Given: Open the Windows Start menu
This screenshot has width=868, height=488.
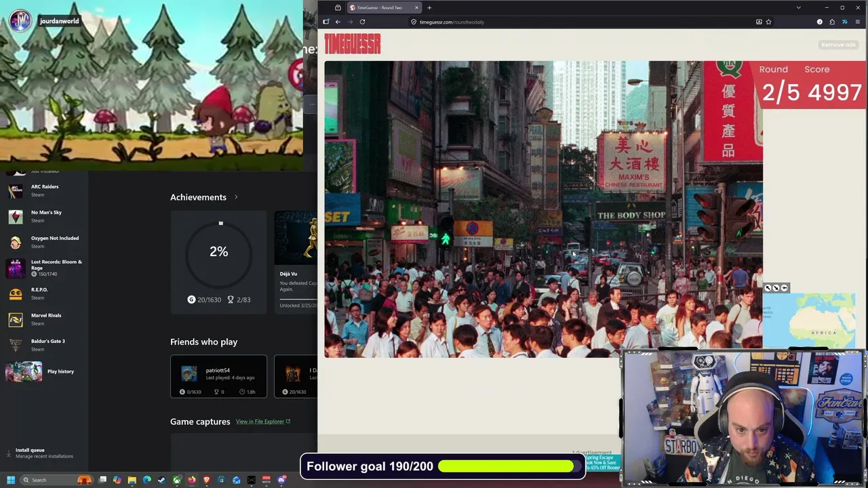Looking at the screenshot, I should [11, 480].
